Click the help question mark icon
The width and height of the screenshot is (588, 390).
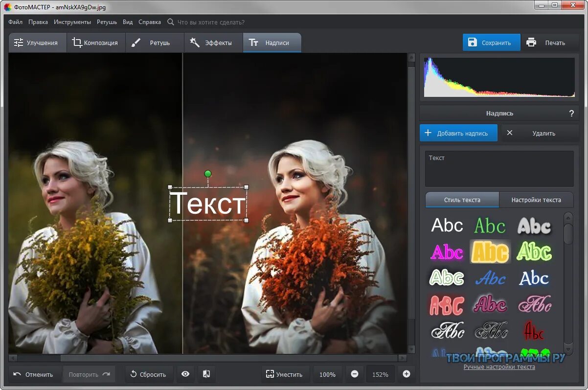click(x=571, y=113)
